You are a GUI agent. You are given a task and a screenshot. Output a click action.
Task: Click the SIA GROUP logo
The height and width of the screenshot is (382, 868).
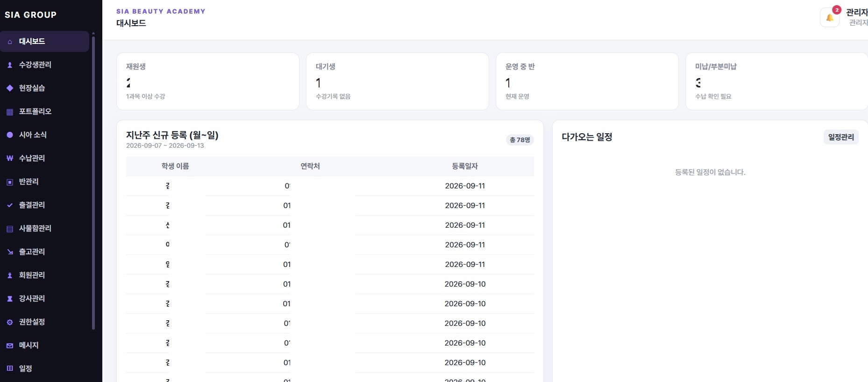30,15
